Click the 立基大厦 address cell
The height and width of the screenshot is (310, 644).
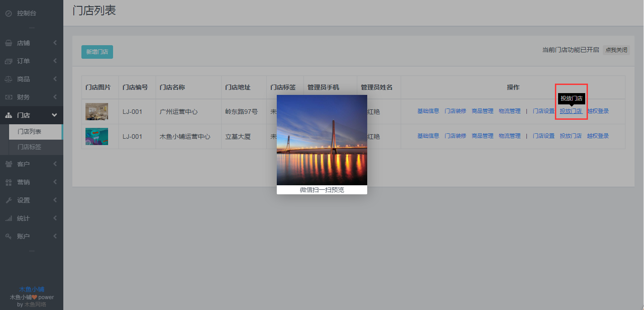pos(244,136)
